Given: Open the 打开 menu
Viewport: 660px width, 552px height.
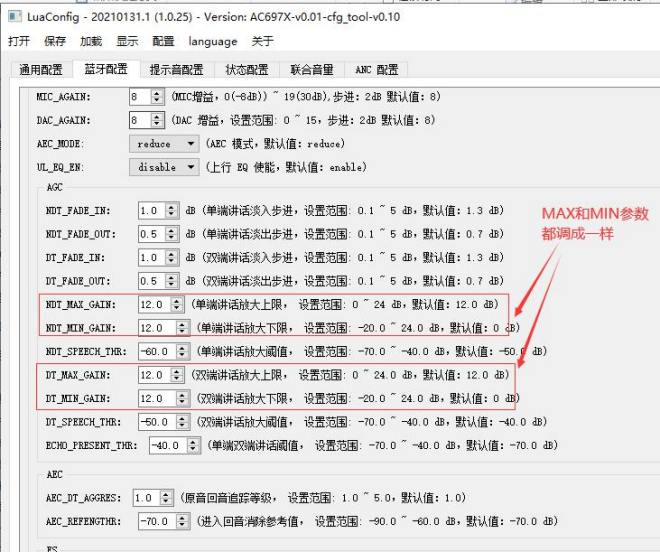Looking at the screenshot, I should [19, 41].
